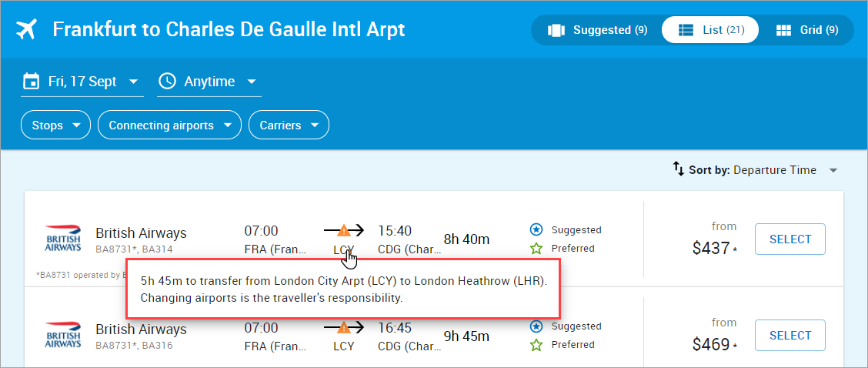
Task: Click the clock icon beside Anytime
Action: coord(167,82)
